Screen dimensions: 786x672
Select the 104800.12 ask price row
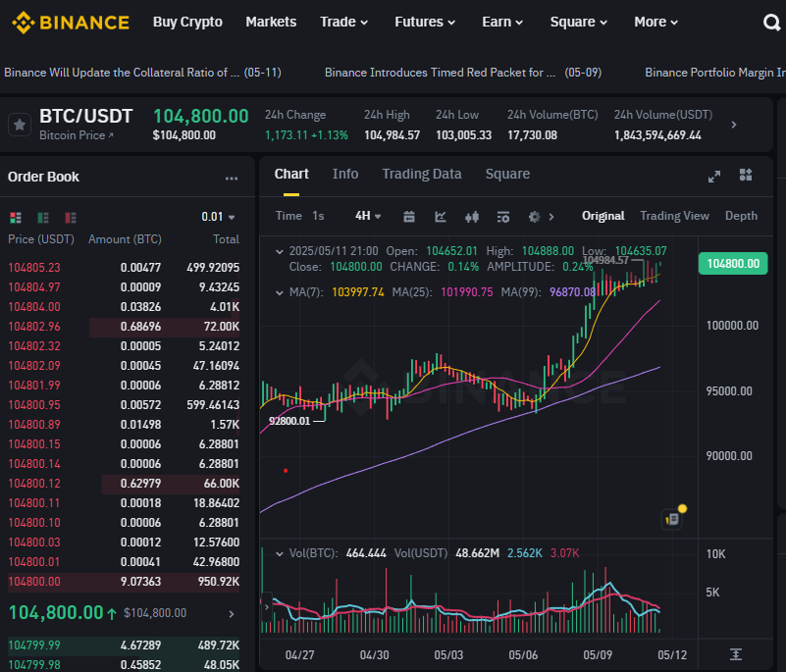124,484
